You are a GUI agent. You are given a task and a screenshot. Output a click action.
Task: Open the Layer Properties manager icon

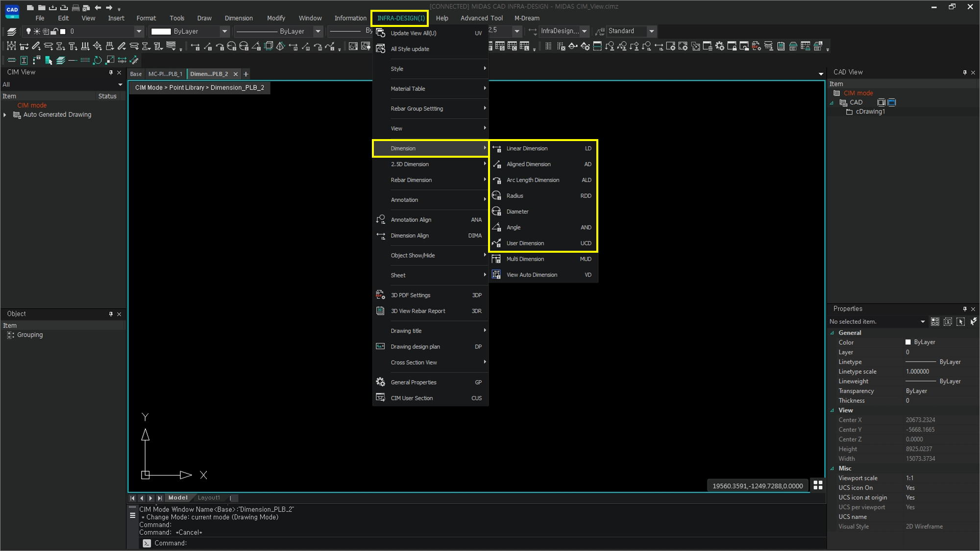pos(12,31)
